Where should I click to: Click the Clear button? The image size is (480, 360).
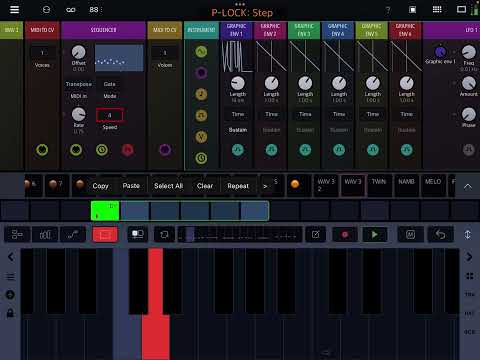pyautogui.click(x=205, y=186)
